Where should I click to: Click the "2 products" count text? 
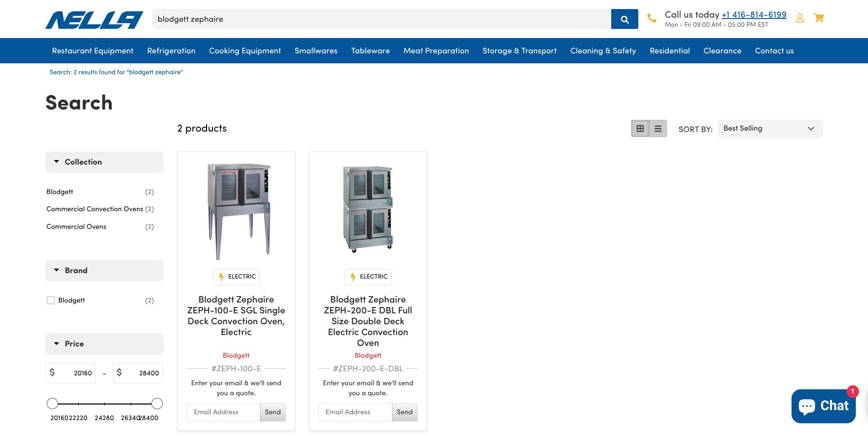(202, 128)
